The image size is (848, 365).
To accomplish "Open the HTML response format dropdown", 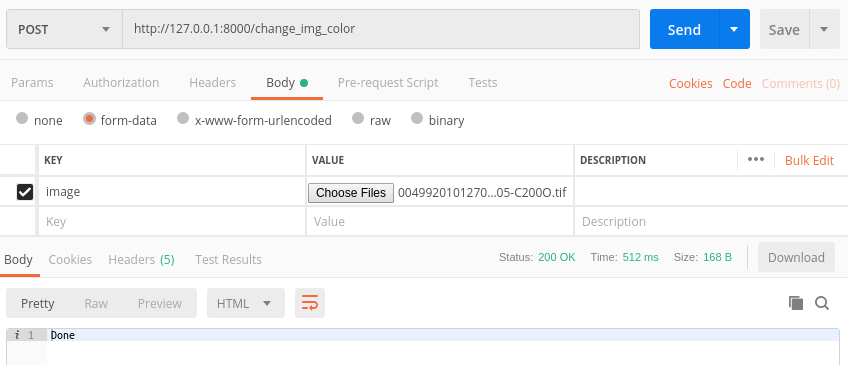I will coord(246,303).
